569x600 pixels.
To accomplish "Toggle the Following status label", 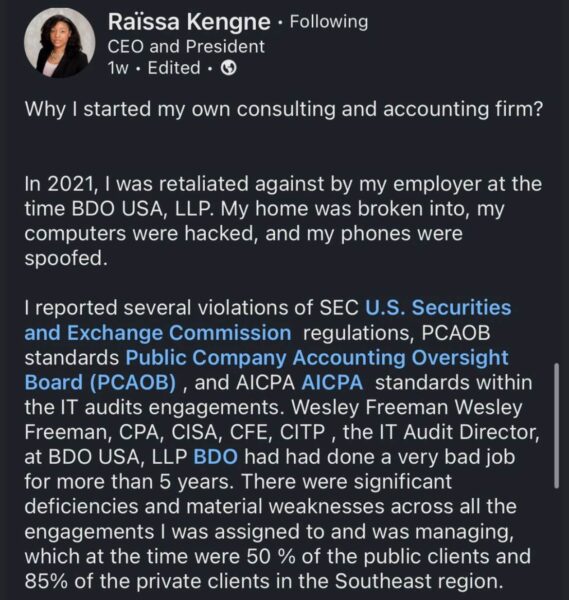I will coord(329,21).
